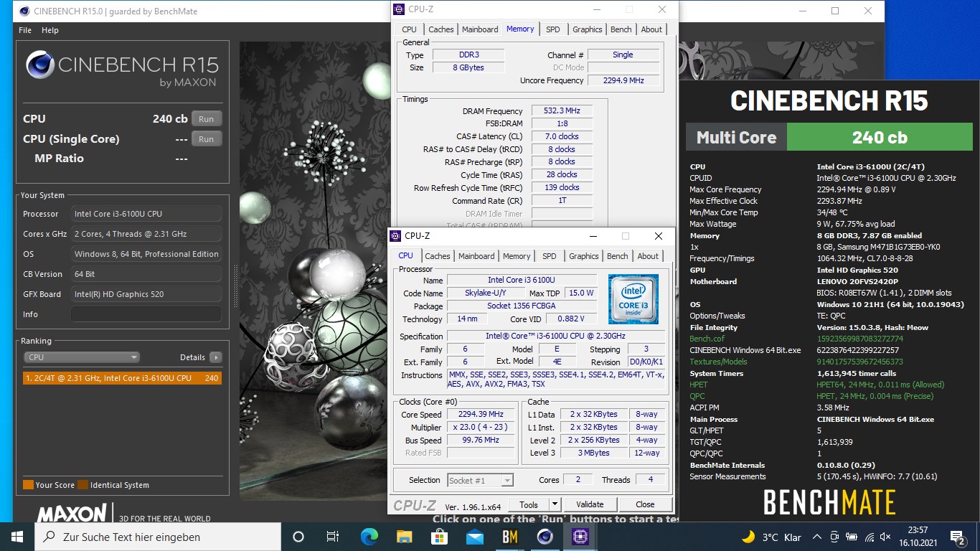Open weather widget showing 3°C Klar
The width and height of the screenshot is (980, 551).
[x=771, y=537]
